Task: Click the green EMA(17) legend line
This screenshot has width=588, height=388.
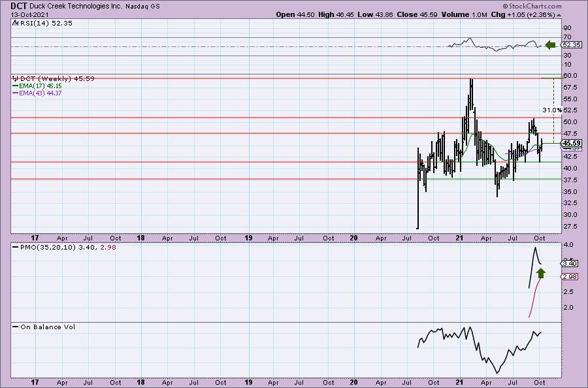Action: [x=15, y=86]
